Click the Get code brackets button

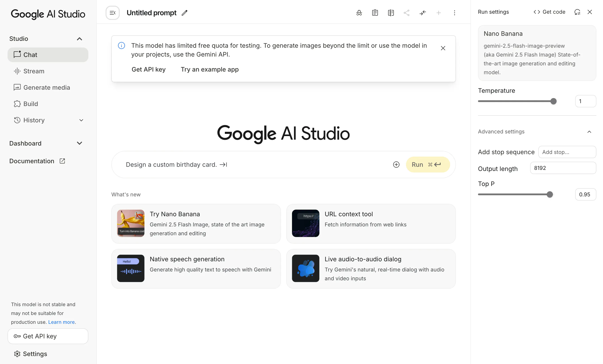pos(549,12)
